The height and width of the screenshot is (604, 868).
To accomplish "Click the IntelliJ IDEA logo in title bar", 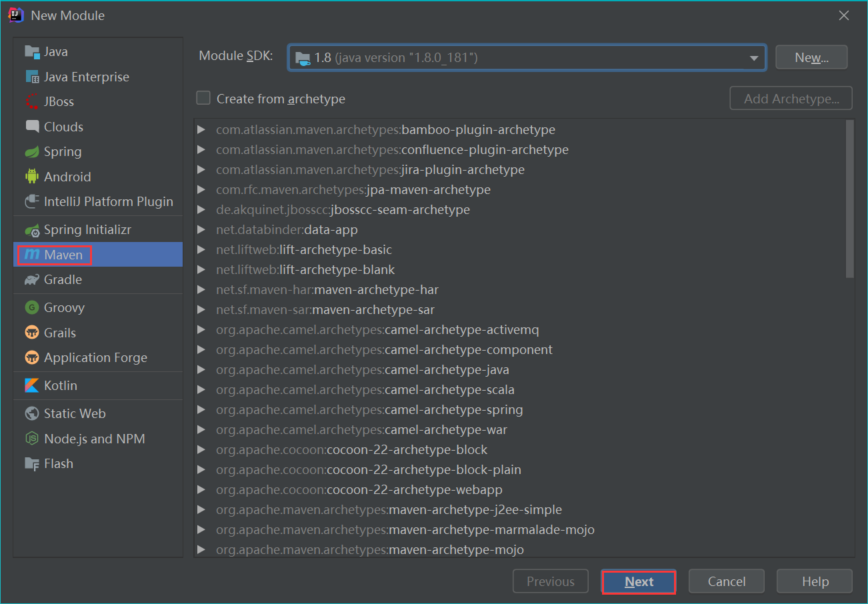I will [x=17, y=15].
